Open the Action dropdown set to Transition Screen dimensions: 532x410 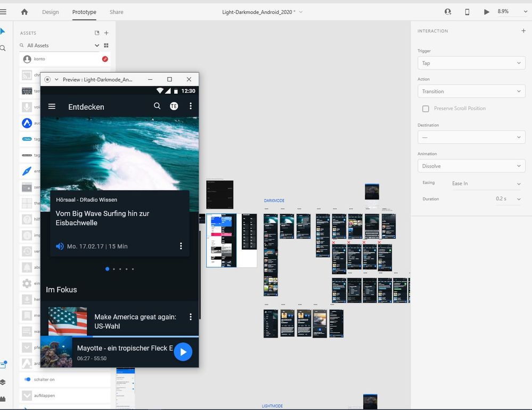(471, 91)
